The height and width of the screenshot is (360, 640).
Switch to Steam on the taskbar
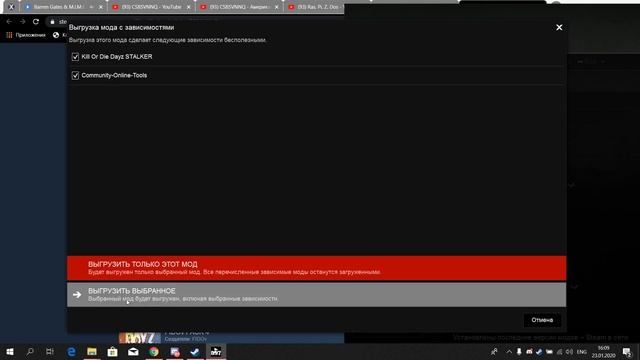pyautogui.click(x=195, y=351)
